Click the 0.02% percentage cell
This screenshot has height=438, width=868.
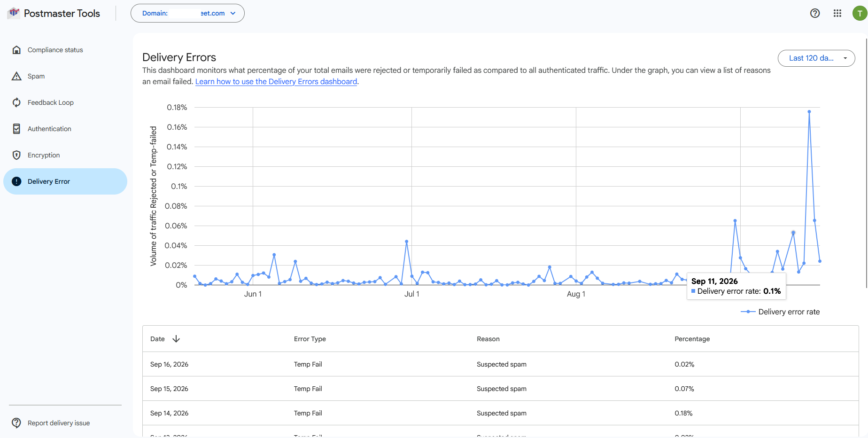(x=684, y=364)
